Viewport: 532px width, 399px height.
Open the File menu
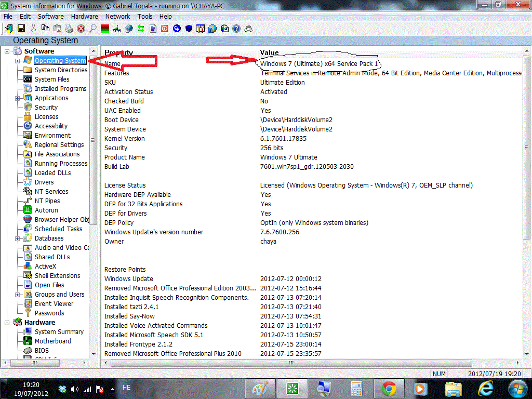[8, 16]
